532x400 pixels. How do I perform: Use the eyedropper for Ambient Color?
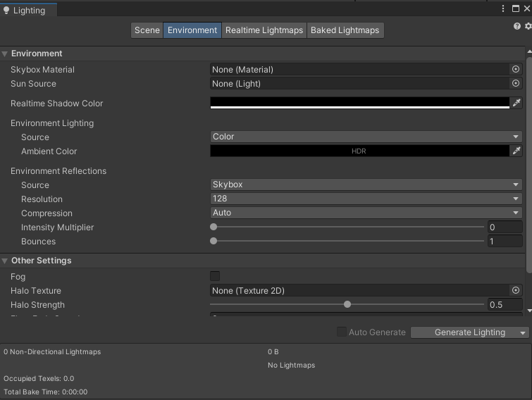tap(516, 151)
